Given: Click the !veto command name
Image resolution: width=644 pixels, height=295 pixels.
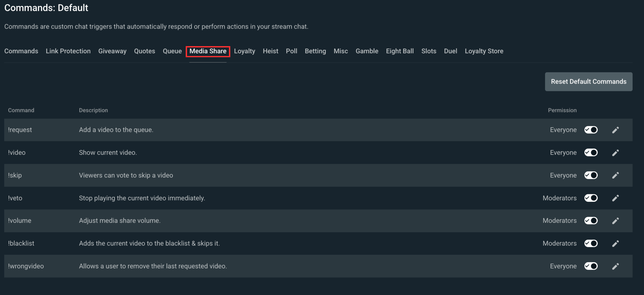Looking at the screenshot, I should [x=15, y=198].
